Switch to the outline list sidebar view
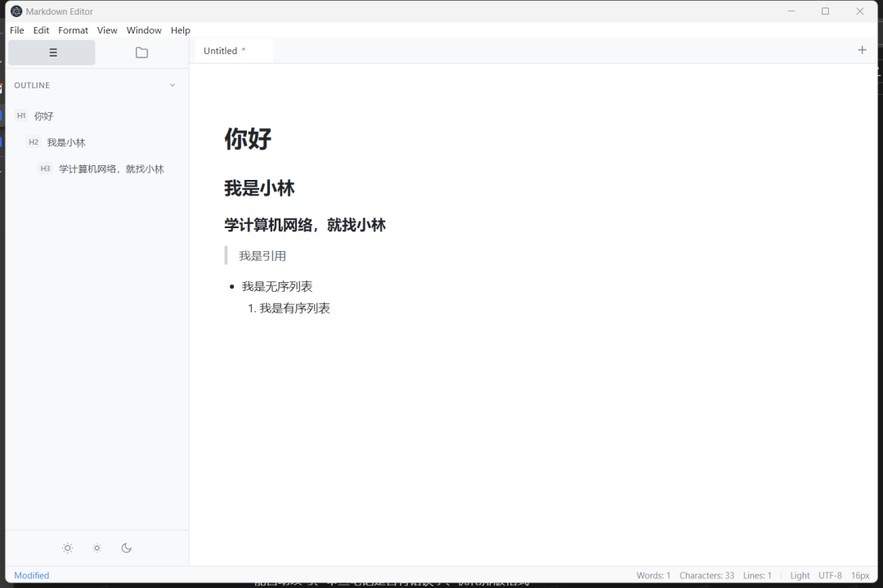The image size is (883, 588). pyautogui.click(x=52, y=52)
